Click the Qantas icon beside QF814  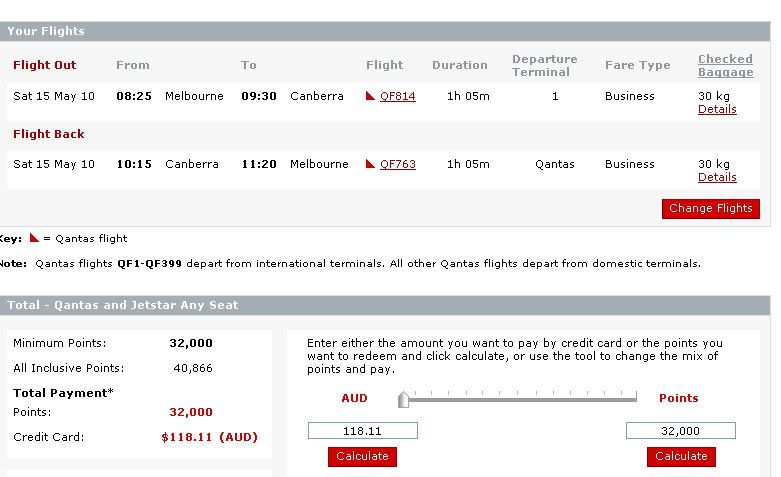pyautogui.click(x=370, y=96)
